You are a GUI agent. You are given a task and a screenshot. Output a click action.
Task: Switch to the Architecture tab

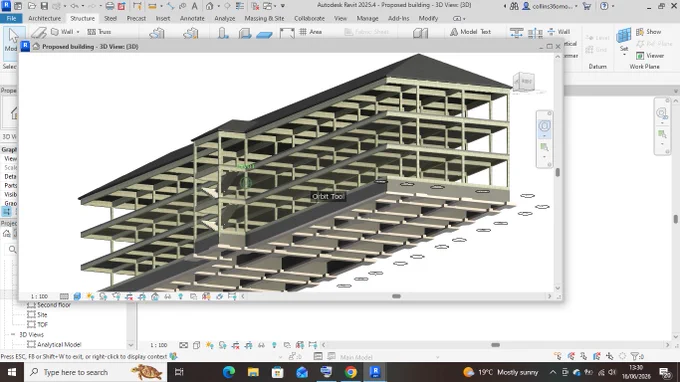pos(44,18)
